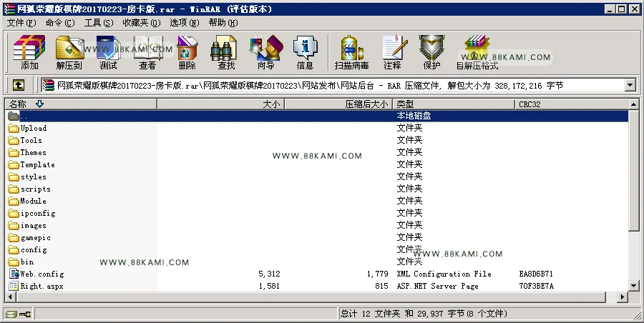Open the 查看 (View) book icon
644x323 pixels.
coord(147,52)
